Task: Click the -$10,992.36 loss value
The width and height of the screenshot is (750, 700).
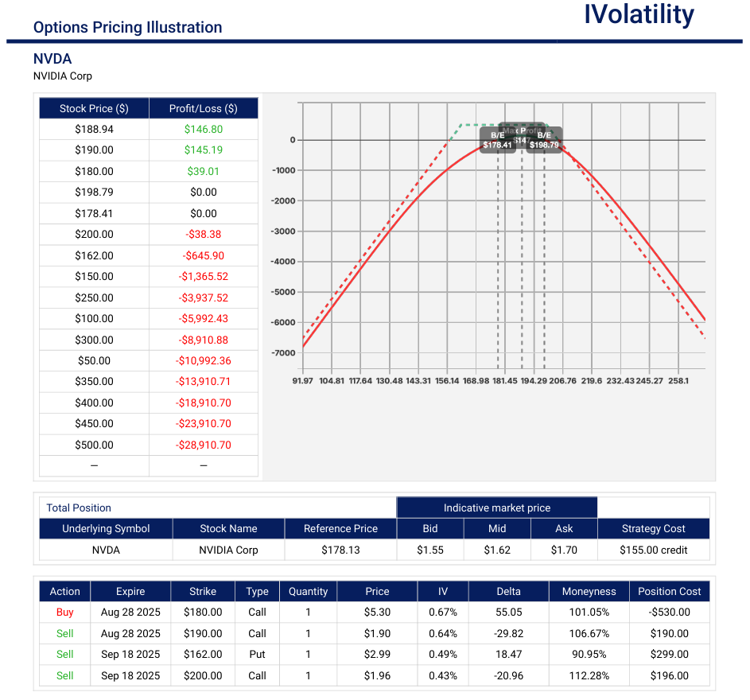Action: tap(204, 360)
